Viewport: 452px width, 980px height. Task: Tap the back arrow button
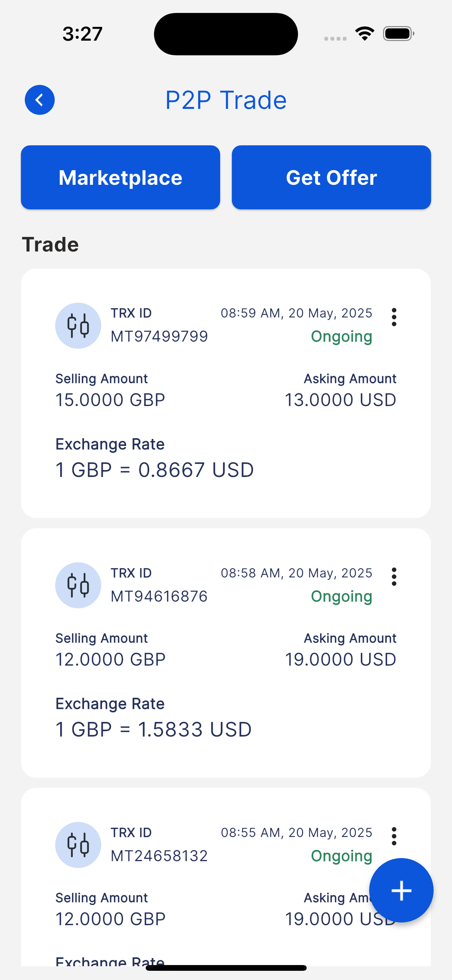(x=40, y=100)
